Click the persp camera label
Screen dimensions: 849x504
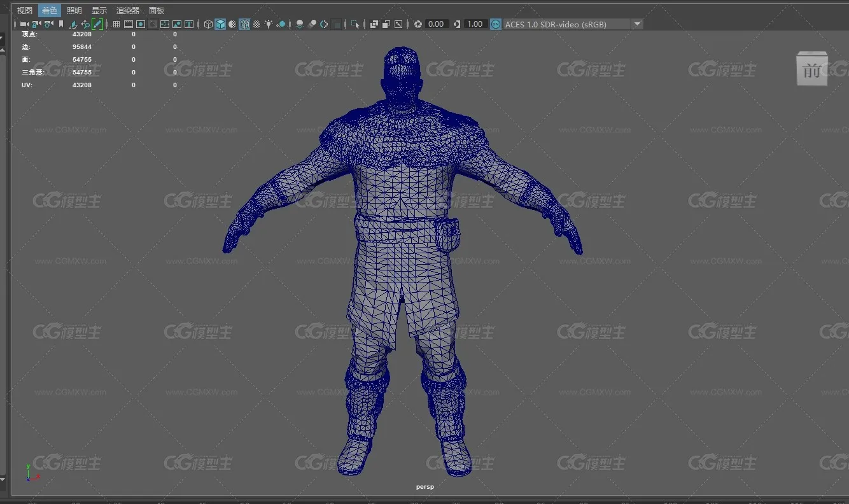click(x=424, y=487)
